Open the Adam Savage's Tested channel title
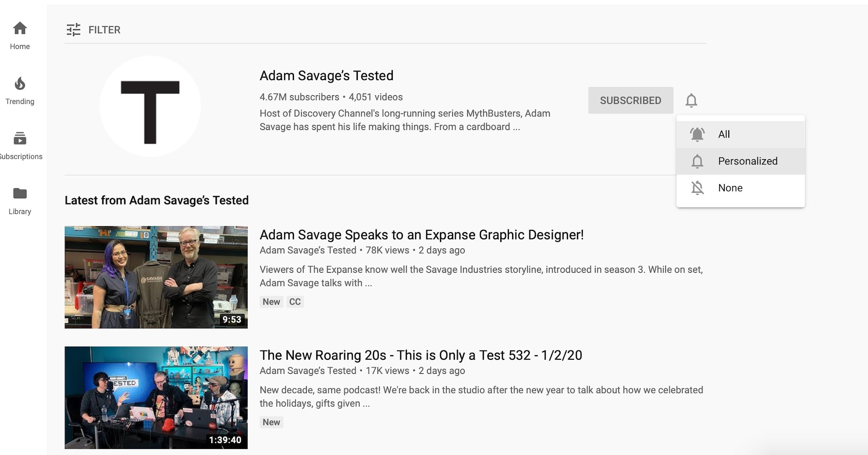The width and height of the screenshot is (868, 455). [x=326, y=76]
